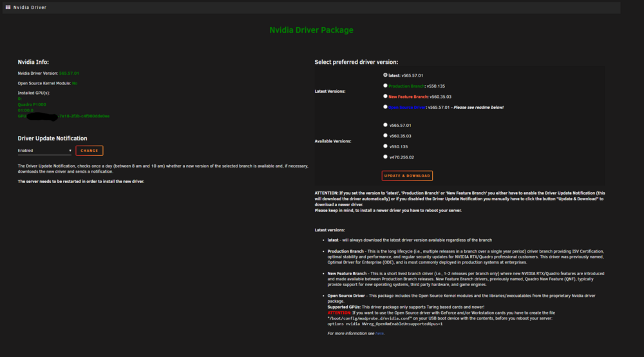Click the red 'ATTENTION:' text in the readme
This screenshot has height=357, width=644.
coord(339,313)
